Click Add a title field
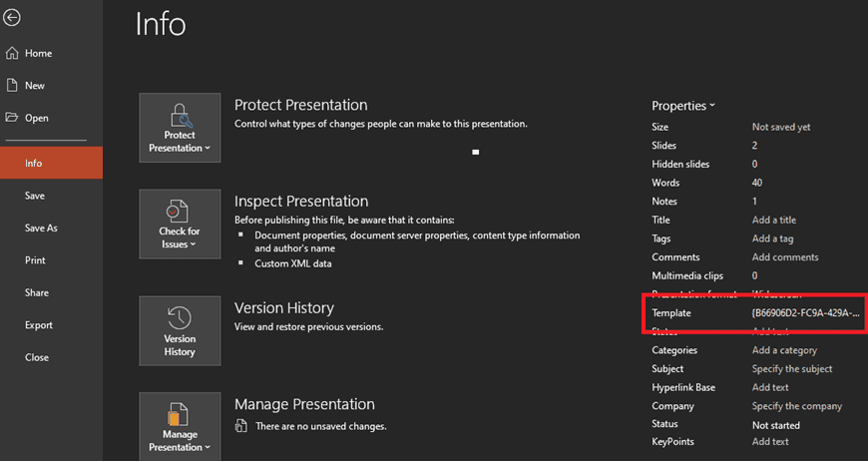 click(774, 220)
